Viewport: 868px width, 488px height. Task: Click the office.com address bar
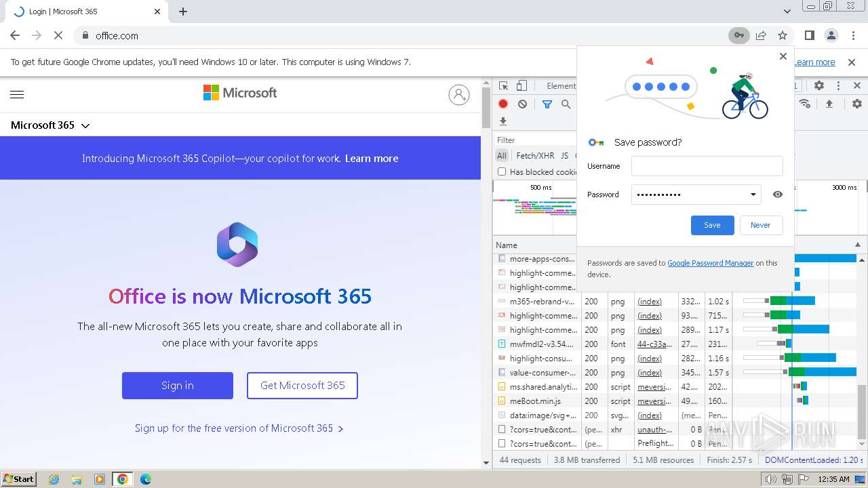400,35
